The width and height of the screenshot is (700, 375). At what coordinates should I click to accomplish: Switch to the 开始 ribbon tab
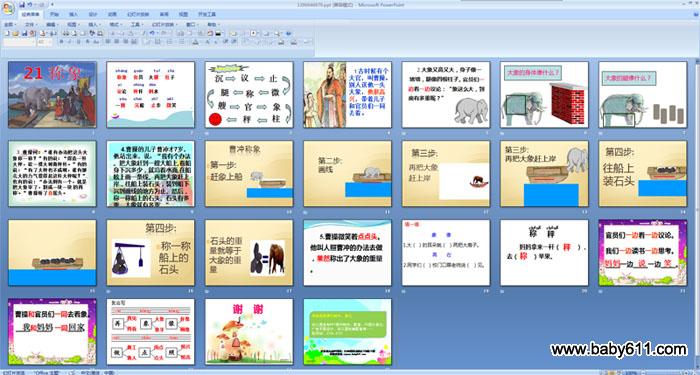(54, 14)
